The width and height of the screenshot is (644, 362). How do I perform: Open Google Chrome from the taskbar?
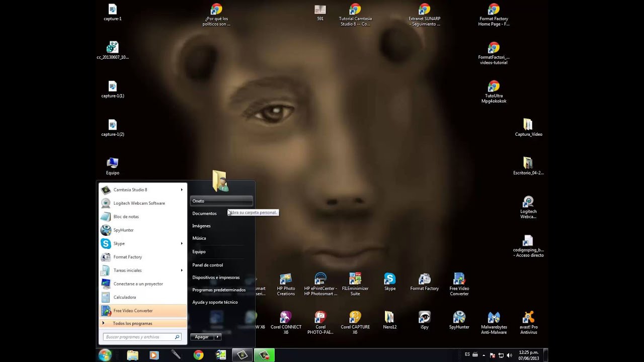[199, 355]
